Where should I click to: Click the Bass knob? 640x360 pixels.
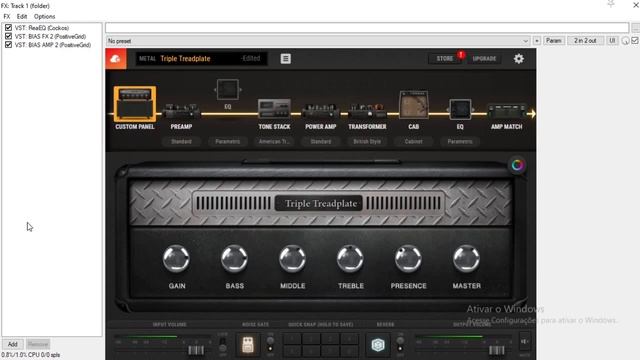tap(234, 259)
